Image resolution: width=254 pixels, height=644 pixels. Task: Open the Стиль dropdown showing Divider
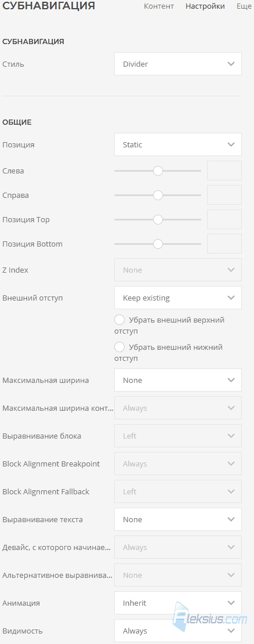pos(177,64)
